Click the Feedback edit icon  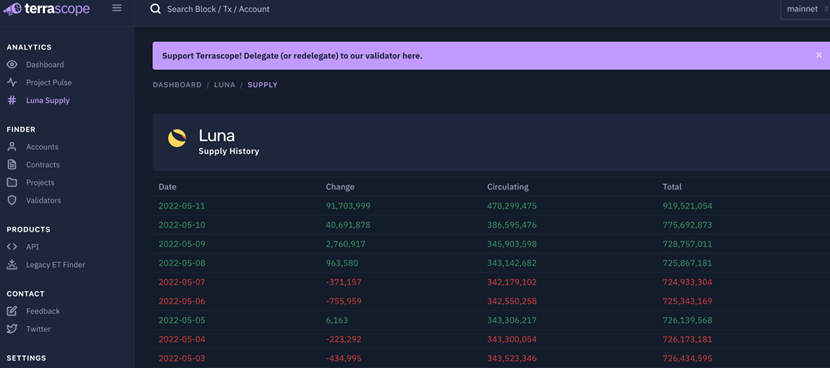pos(12,311)
